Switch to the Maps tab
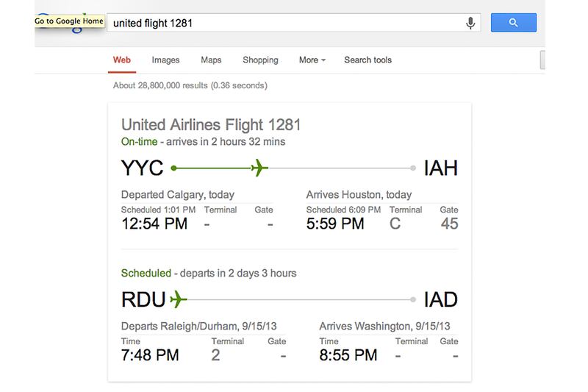Image resolution: width=588 pixels, height=392 pixels. [x=211, y=60]
